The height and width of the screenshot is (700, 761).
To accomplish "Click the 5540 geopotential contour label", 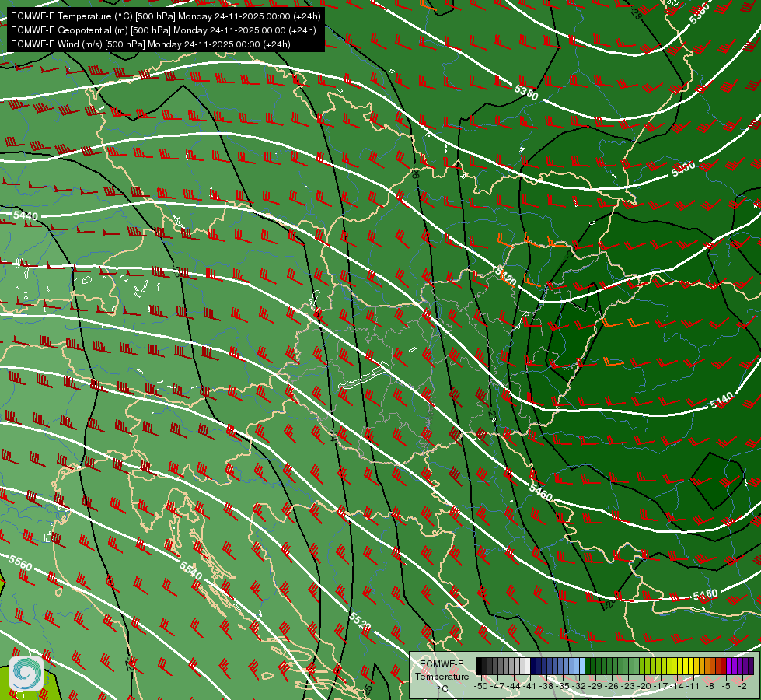I will [x=190, y=570].
